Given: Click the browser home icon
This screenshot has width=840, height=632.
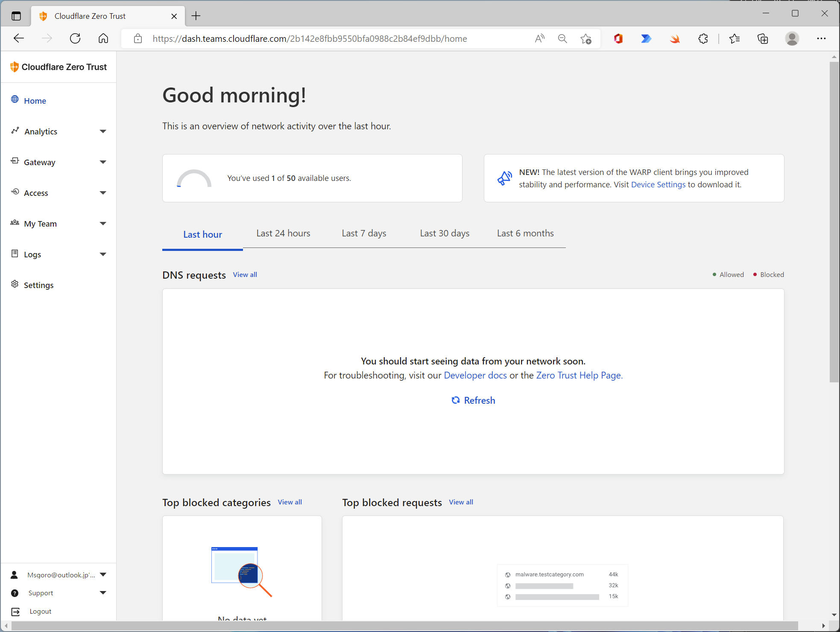Looking at the screenshot, I should 103,38.
